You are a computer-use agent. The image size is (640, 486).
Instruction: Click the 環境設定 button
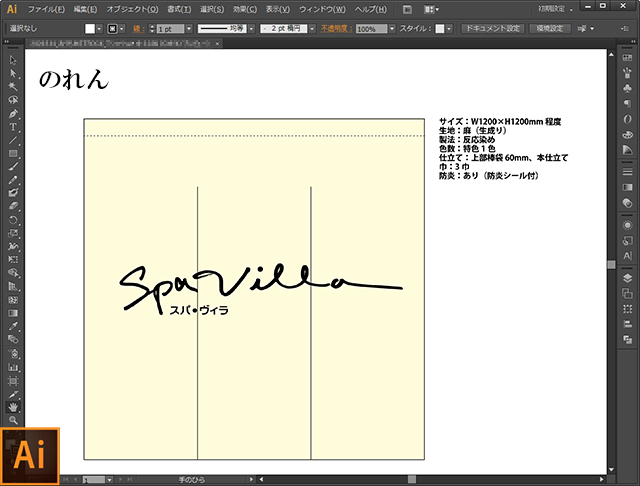pos(549,29)
